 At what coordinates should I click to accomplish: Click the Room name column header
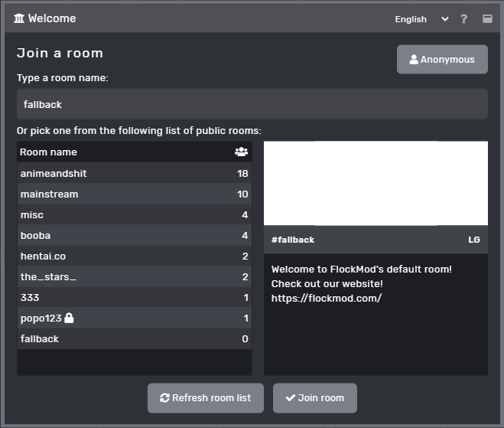pyautogui.click(x=48, y=152)
